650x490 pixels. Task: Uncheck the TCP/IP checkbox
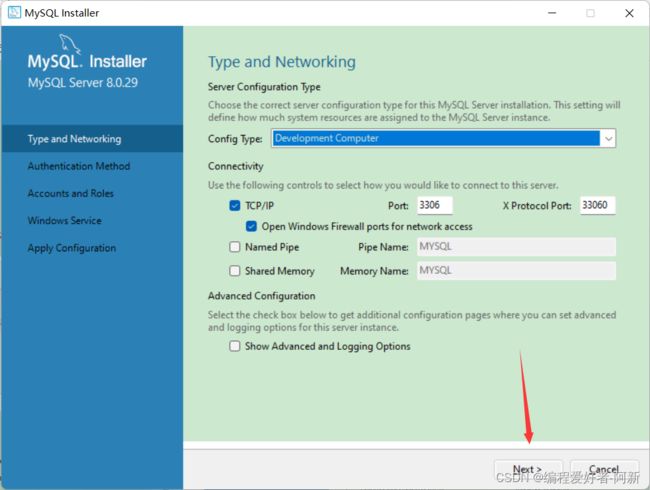[x=235, y=206]
